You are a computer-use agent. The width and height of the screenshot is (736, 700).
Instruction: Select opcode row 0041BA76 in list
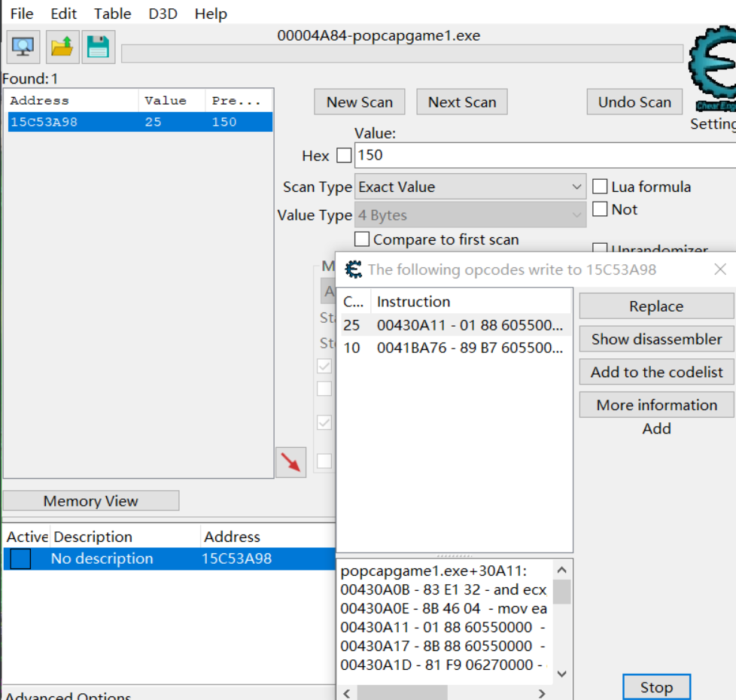click(455, 348)
